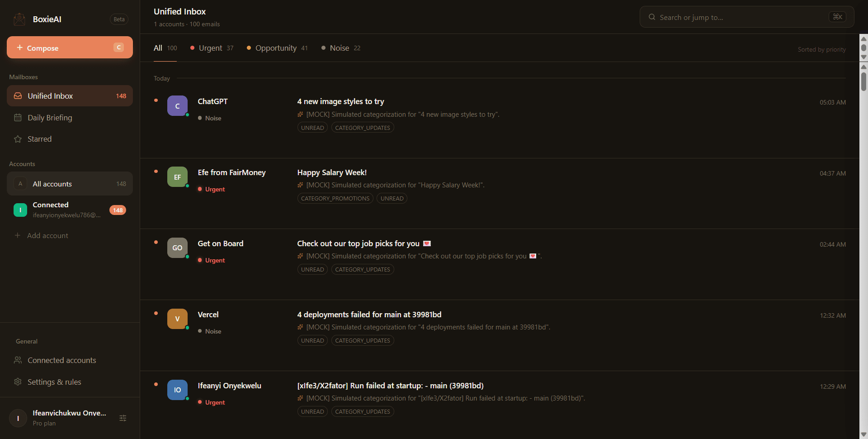Click the UNREAD tag on ChatGPT email
The image size is (868, 439).
[312, 128]
